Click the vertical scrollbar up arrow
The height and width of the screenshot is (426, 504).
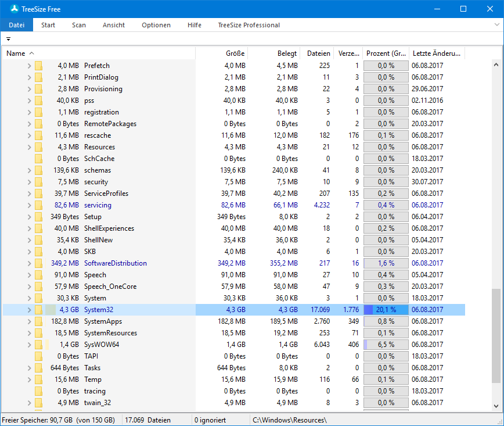point(496,65)
